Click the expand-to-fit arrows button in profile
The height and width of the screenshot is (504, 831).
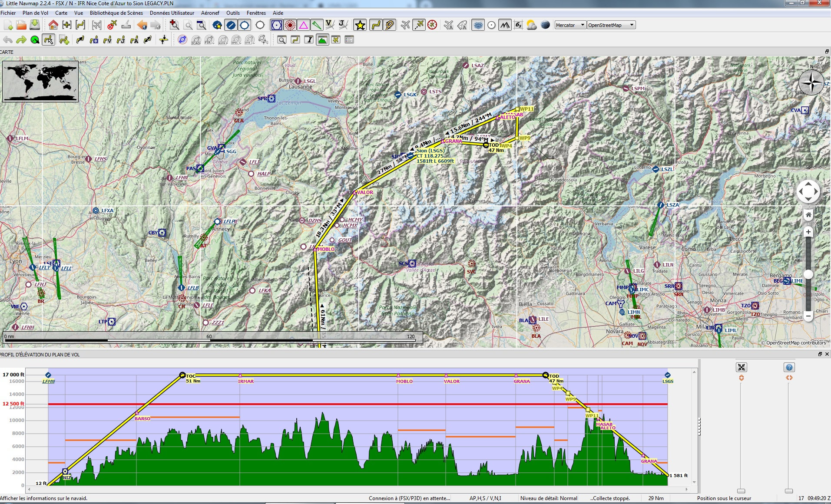click(741, 367)
